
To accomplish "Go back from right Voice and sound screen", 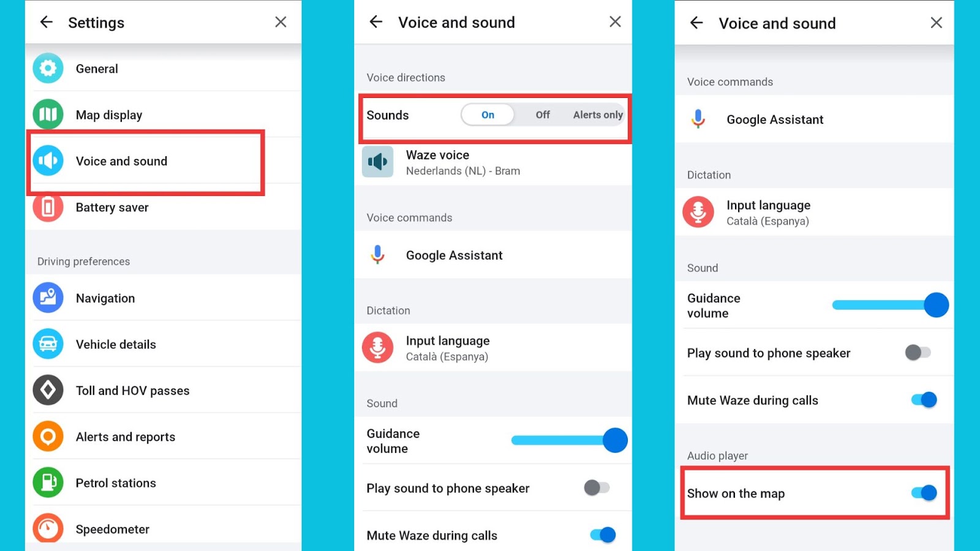I will coord(696,23).
